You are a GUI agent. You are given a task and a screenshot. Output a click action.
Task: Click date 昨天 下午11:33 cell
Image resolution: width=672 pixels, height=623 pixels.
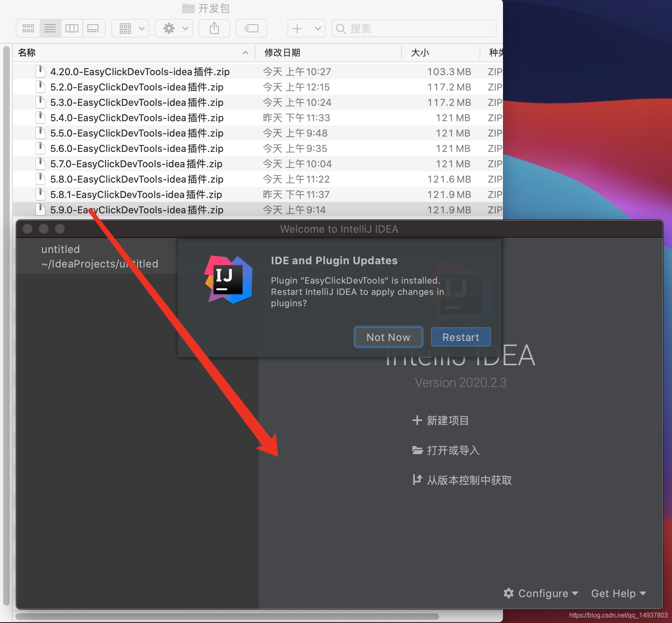[x=296, y=118]
